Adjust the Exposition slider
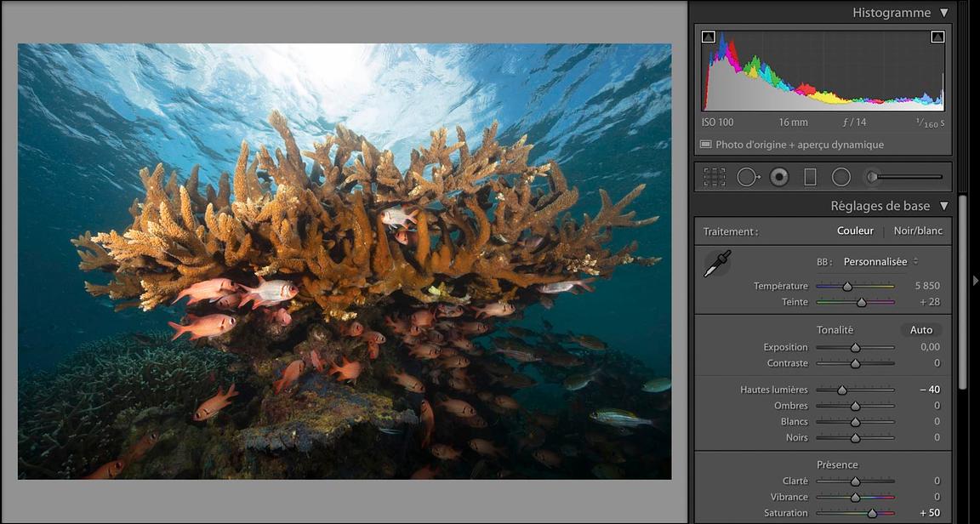980x524 pixels. [855, 347]
